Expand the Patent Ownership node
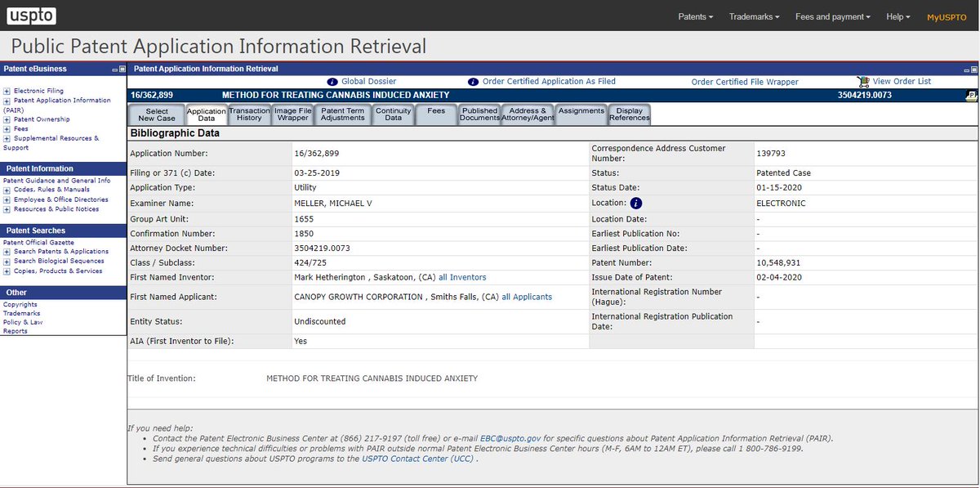The image size is (980, 488). [7, 119]
